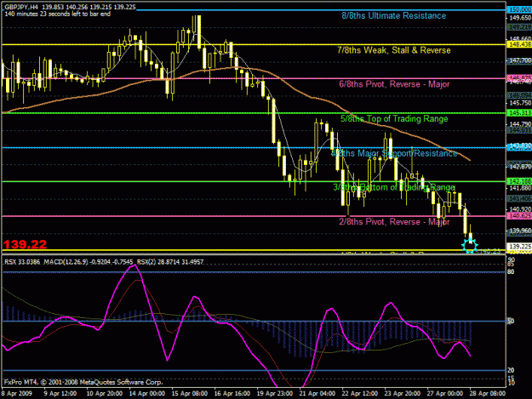The height and width of the screenshot is (399, 532).
Task: Click the '28 Apr 08:00' date label
Action: (x=488, y=394)
